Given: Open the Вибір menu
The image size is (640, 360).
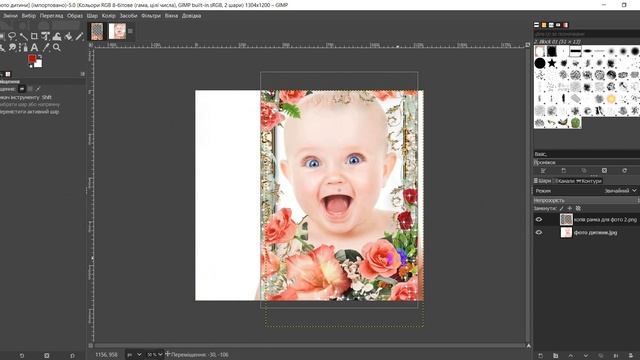Looking at the screenshot, I should click(29, 16).
